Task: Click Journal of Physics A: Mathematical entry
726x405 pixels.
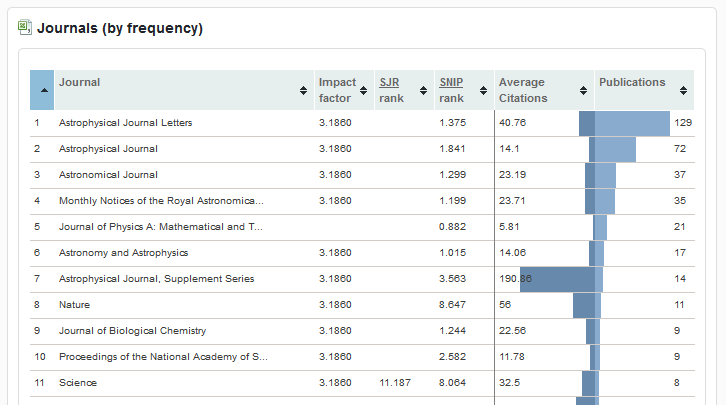Action: point(161,227)
